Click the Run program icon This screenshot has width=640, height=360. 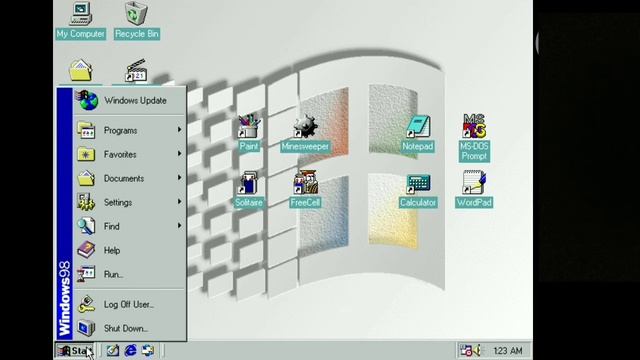(86, 274)
